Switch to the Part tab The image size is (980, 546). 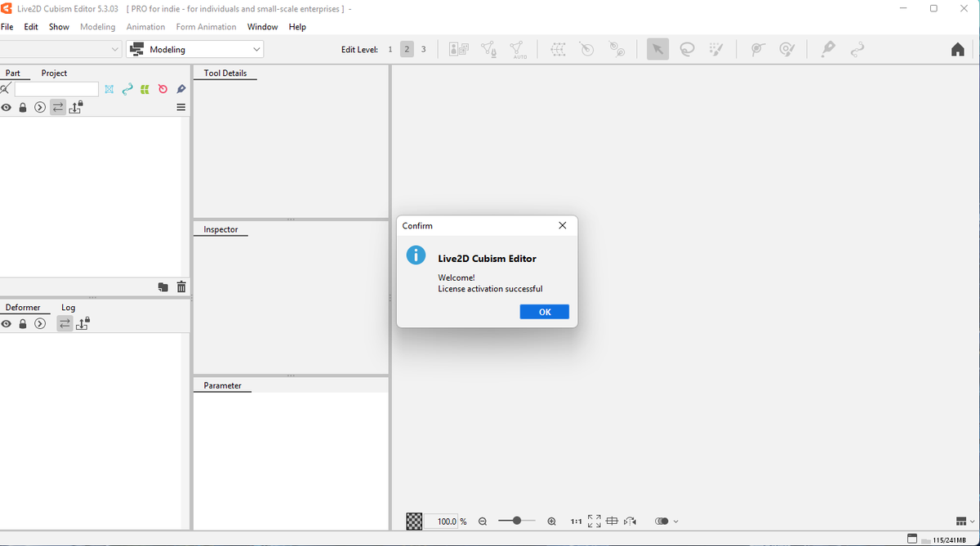[x=12, y=73]
